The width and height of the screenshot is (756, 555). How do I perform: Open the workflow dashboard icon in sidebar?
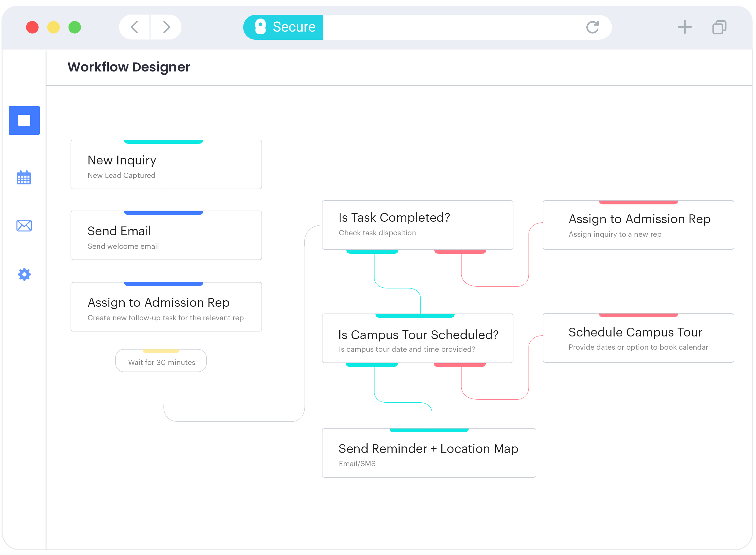(24, 120)
